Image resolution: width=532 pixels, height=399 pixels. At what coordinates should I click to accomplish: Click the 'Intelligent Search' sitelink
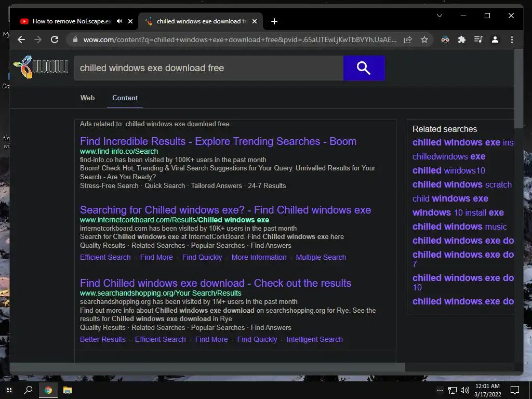point(314,339)
